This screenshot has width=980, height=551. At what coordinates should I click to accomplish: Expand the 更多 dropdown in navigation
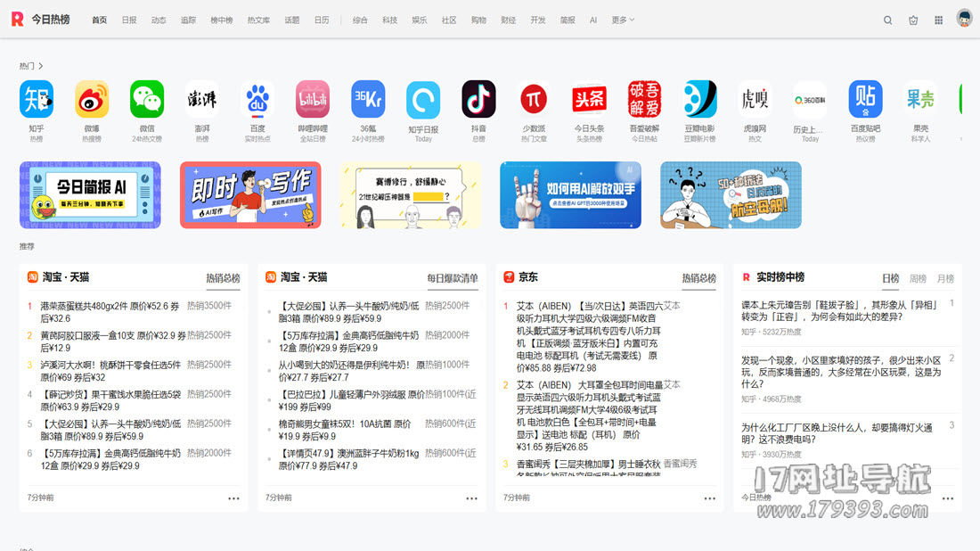coord(623,20)
